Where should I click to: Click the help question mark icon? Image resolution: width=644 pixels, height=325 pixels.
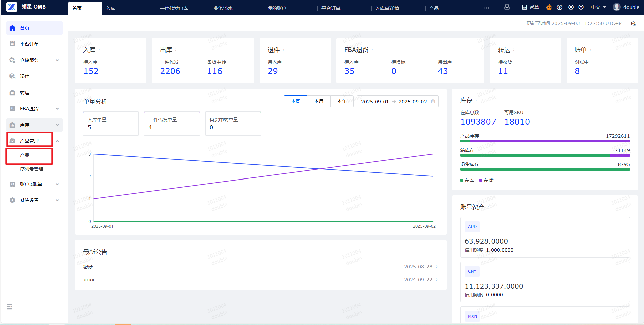coord(581,7)
